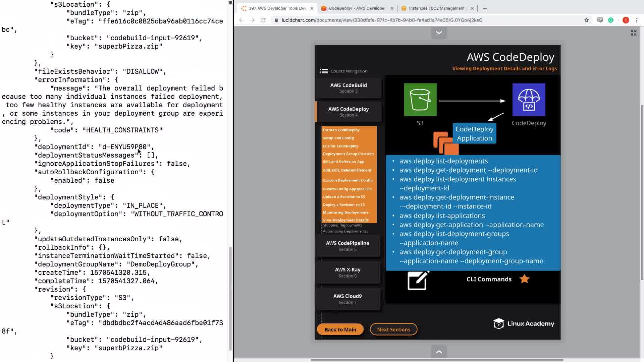Open the Chrome three-dot menu

pos(637,20)
